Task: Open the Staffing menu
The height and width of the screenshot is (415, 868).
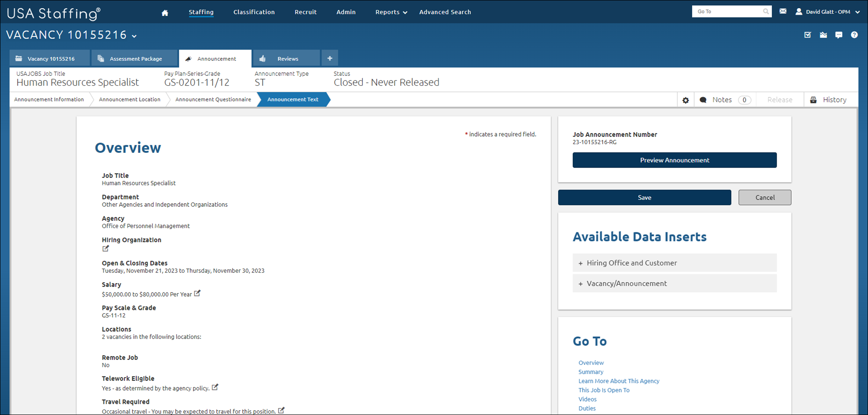Action: point(201,12)
